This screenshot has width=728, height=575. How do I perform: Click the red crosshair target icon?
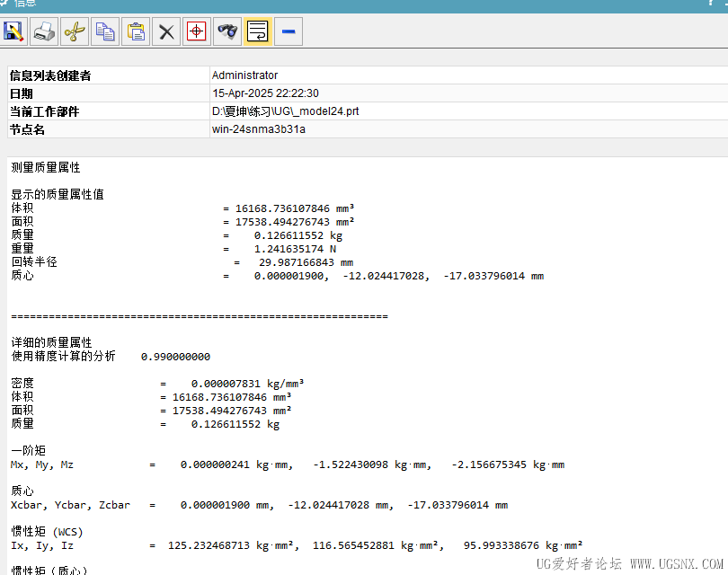(197, 31)
